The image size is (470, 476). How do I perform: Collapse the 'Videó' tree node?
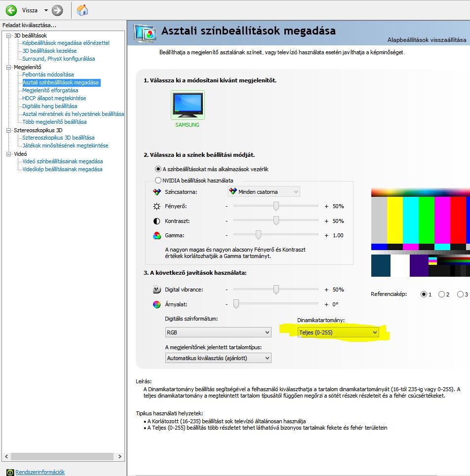(8, 154)
